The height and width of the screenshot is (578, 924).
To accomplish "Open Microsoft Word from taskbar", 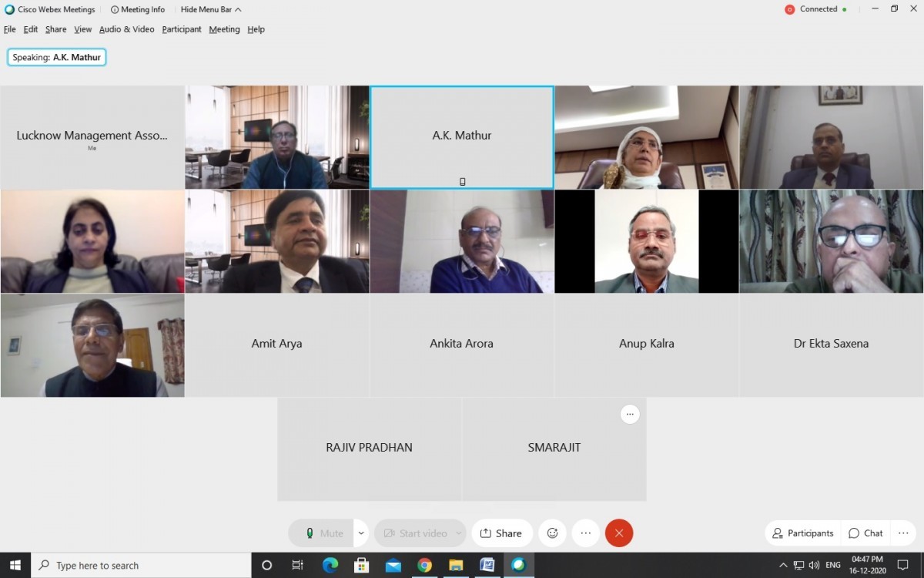I will point(487,565).
